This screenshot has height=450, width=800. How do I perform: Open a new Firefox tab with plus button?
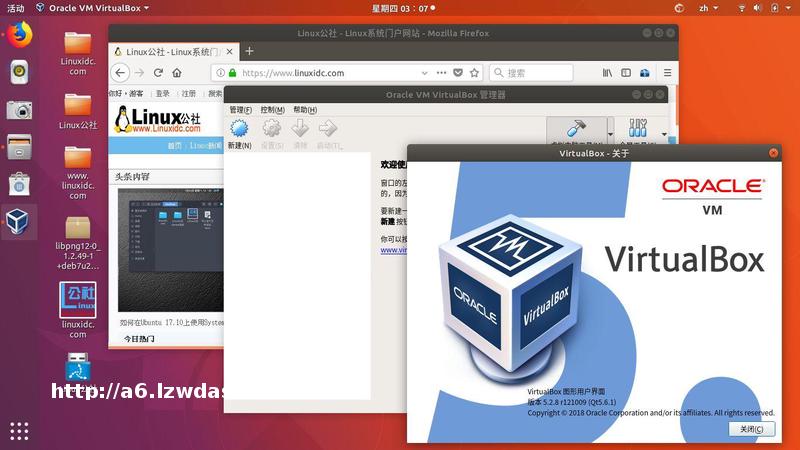[x=250, y=51]
